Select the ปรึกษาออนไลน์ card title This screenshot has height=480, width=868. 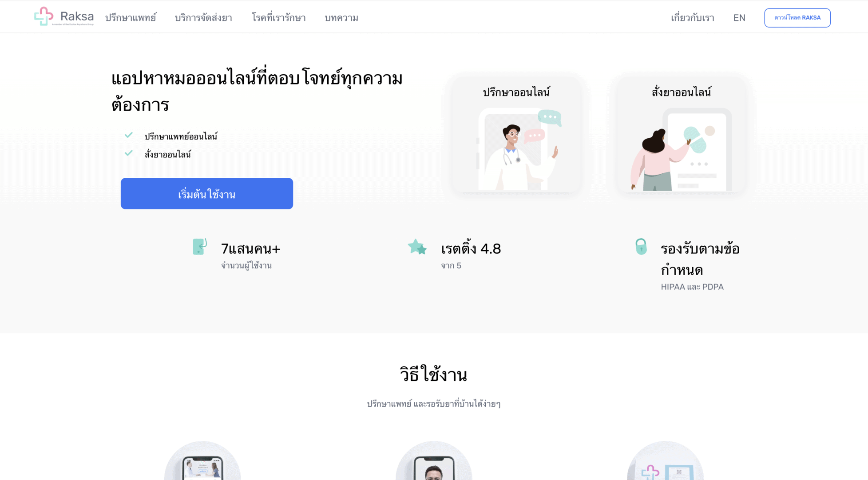pos(516,92)
